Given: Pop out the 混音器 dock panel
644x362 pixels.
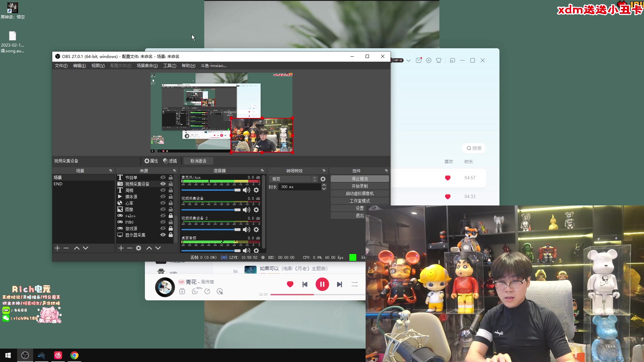Looking at the screenshot, I should (x=262, y=171).
